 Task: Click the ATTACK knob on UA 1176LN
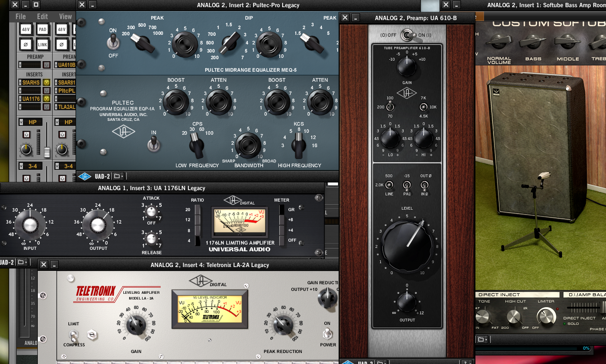pos(152,211)
